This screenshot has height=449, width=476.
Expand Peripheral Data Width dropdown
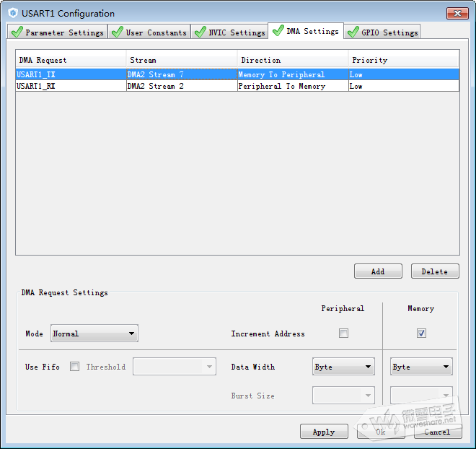click(343, 367)
